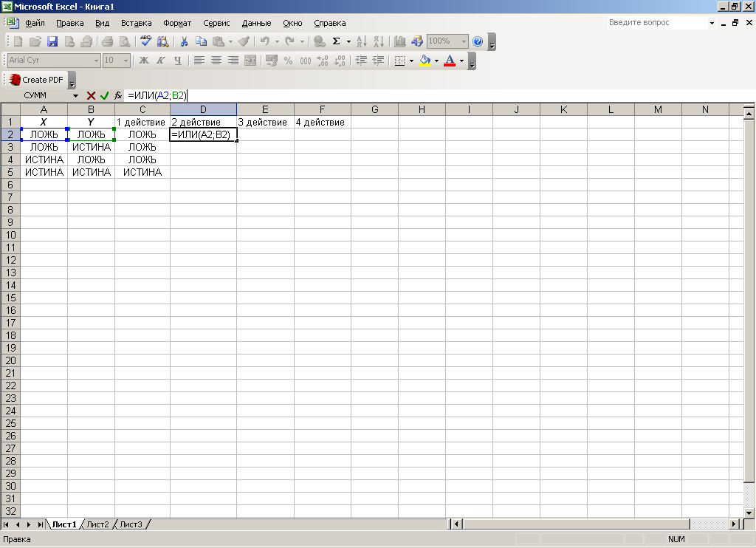Viewport: 756px width, 548px height.
Task: Paste using the clipboard icon
Action: coord(219,41)
